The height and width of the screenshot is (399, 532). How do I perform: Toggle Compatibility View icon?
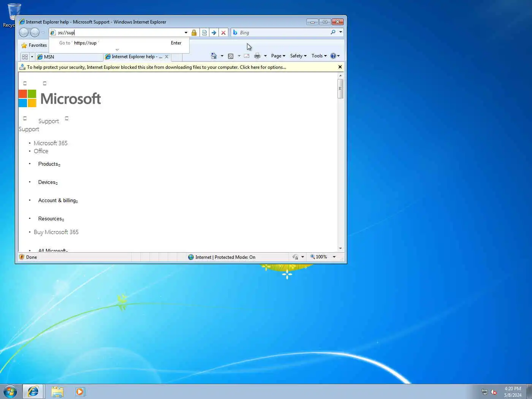coord(204,33)
